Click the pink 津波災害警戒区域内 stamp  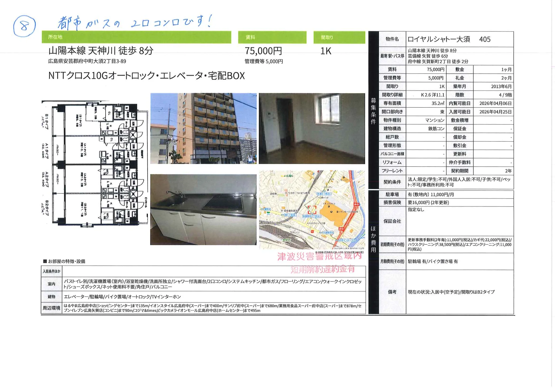(x=319, y=256)
